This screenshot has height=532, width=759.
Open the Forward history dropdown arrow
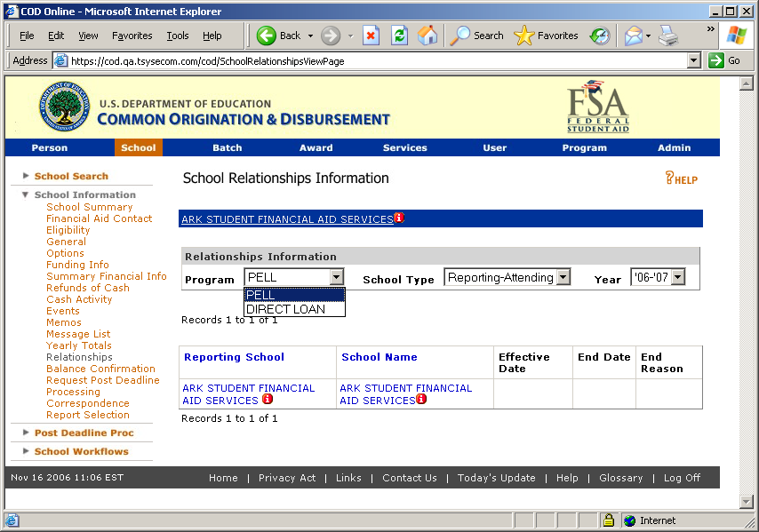click(x=350, y=36)
